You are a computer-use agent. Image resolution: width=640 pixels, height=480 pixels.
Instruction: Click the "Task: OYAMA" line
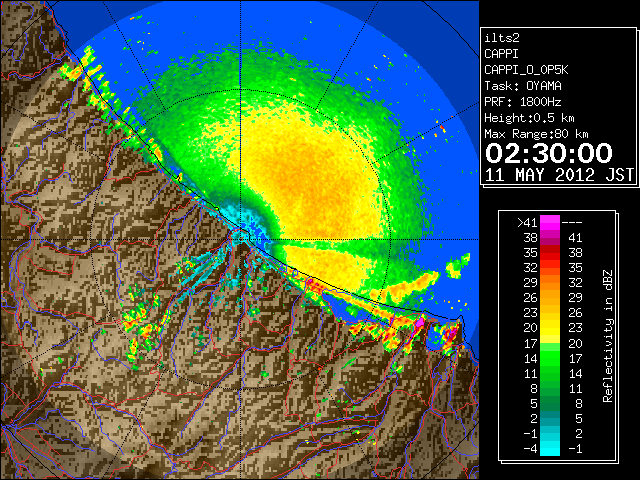click(x=523, y=86)
